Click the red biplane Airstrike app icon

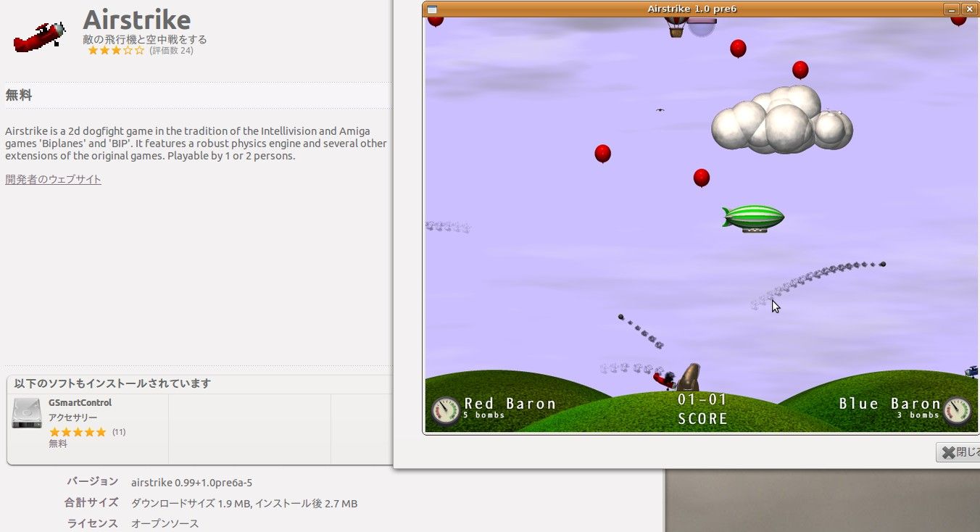click(40, 36)
